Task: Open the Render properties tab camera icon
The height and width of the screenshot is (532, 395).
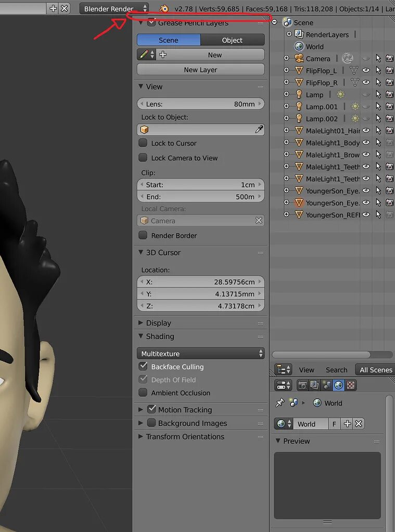Action: click(x=302, y=385)
